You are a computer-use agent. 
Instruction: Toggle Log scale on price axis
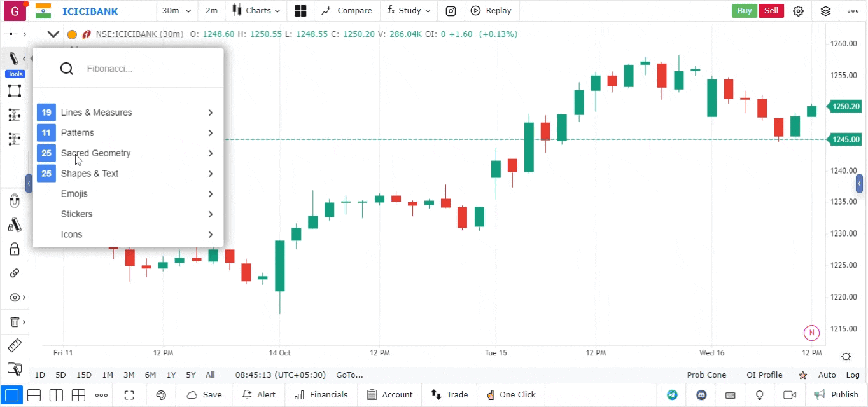point(853,375)
